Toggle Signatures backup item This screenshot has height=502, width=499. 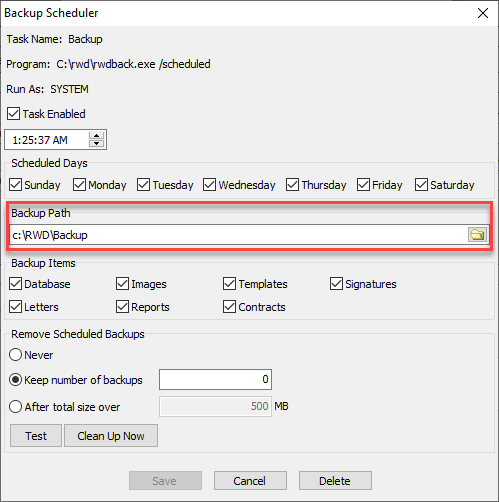coord(336,284)
